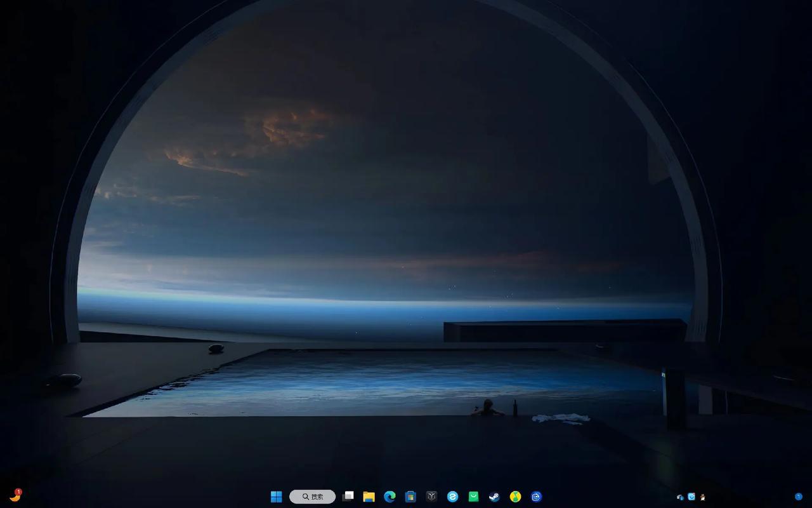Open the blue notification badge at far right

pyautogui.click(x=799, y=497)
